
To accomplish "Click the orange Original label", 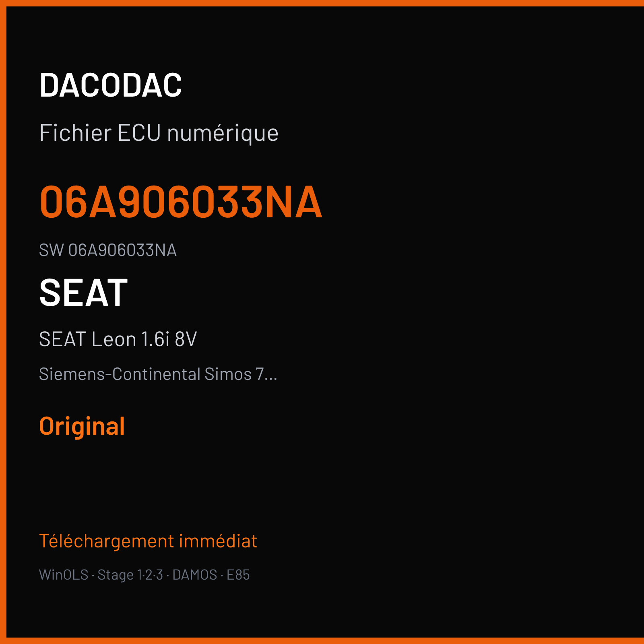I will [82, 426].
